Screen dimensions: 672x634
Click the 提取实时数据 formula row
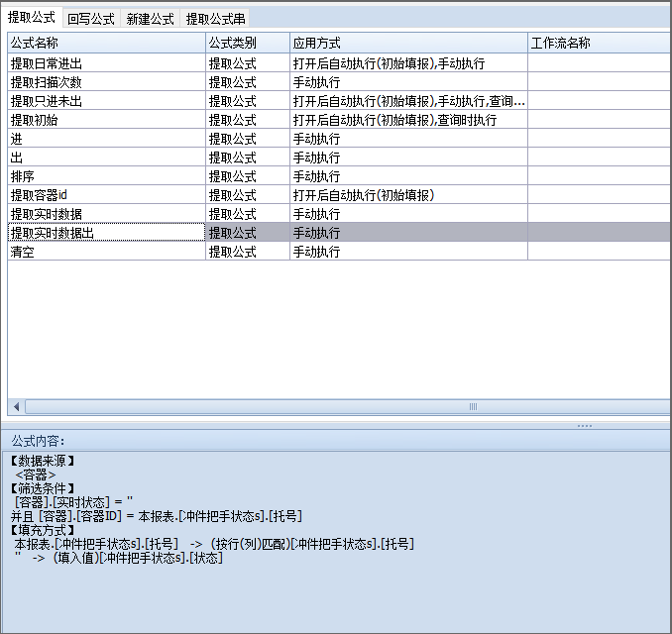point(106,214)
